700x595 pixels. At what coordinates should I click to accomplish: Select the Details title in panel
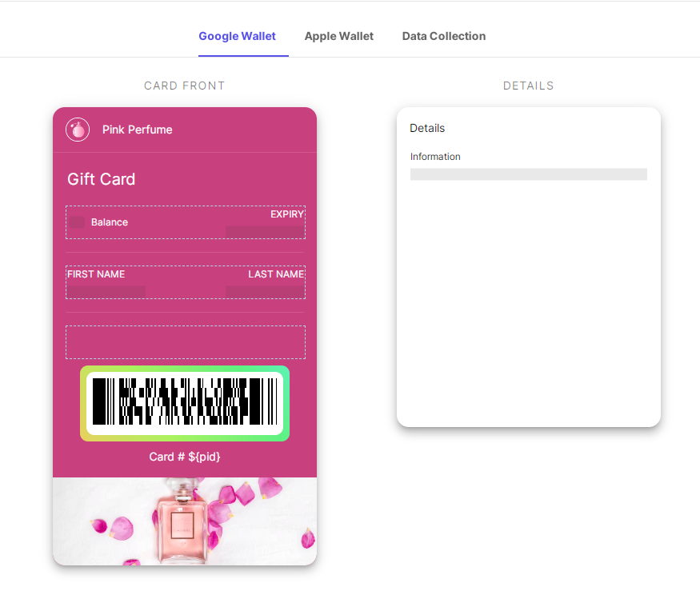tap(427, 128)
